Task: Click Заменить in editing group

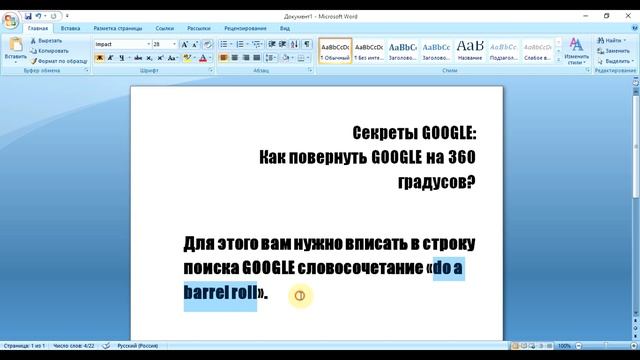Action: point(613,51)
